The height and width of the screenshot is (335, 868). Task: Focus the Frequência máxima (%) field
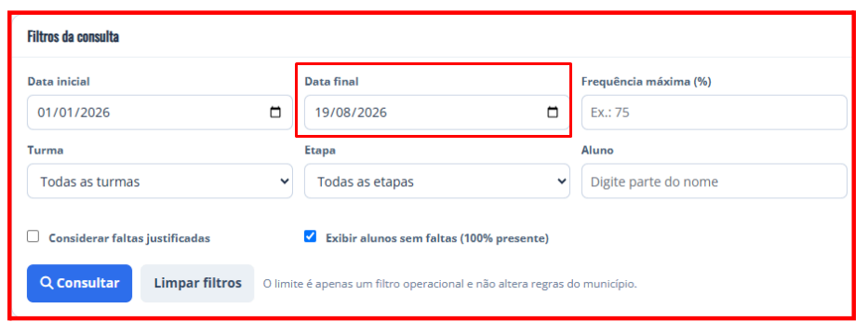[714, 113]
